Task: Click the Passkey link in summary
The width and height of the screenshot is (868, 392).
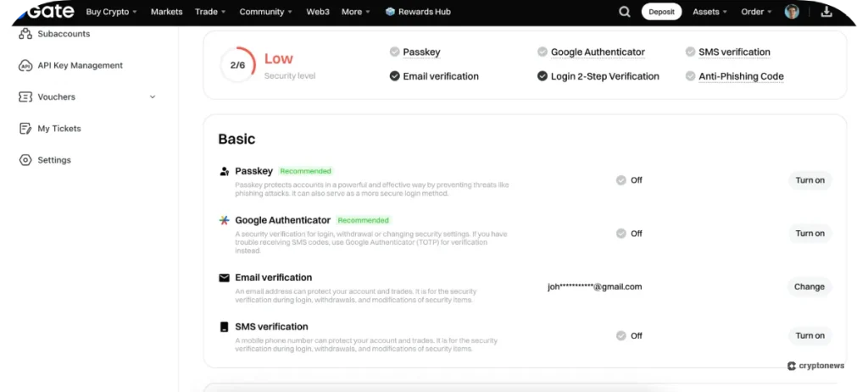Action: click(x=422, y=52)
